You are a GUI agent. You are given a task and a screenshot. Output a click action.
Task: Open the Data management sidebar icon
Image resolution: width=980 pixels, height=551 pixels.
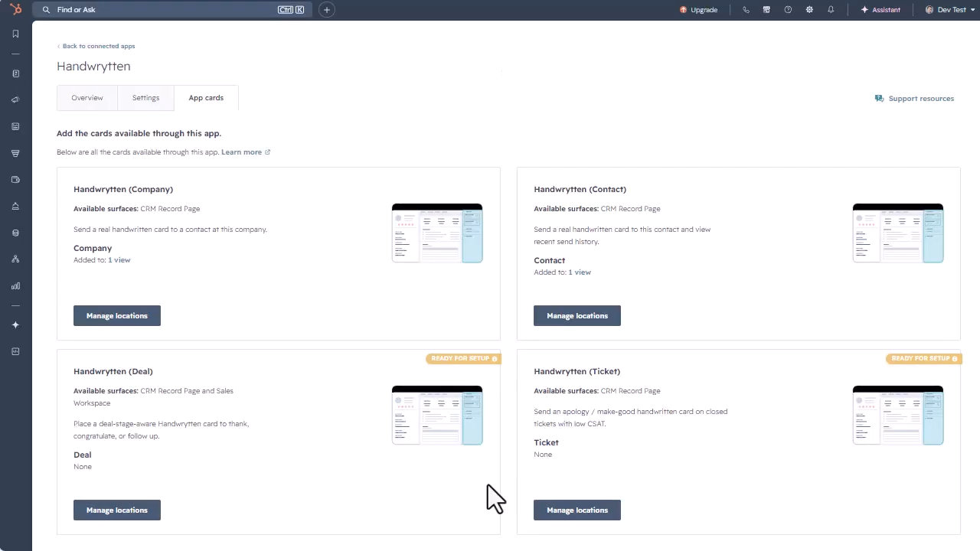point(15,233)
